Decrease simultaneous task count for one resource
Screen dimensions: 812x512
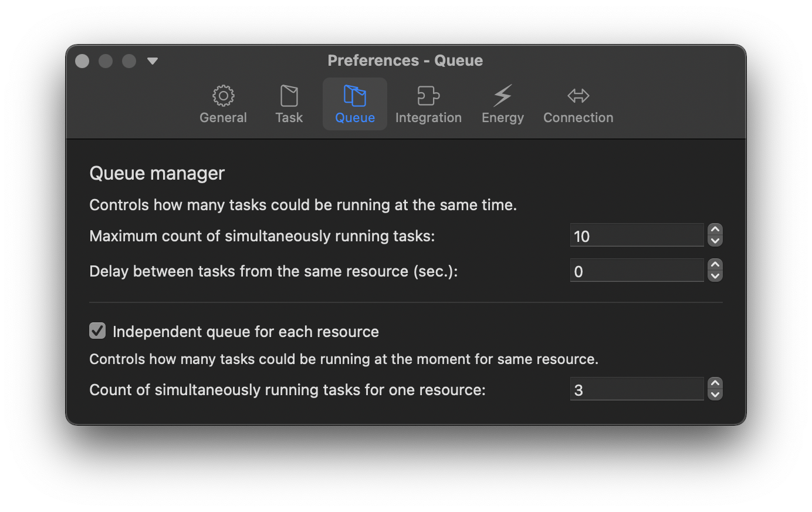pos(715,395)
